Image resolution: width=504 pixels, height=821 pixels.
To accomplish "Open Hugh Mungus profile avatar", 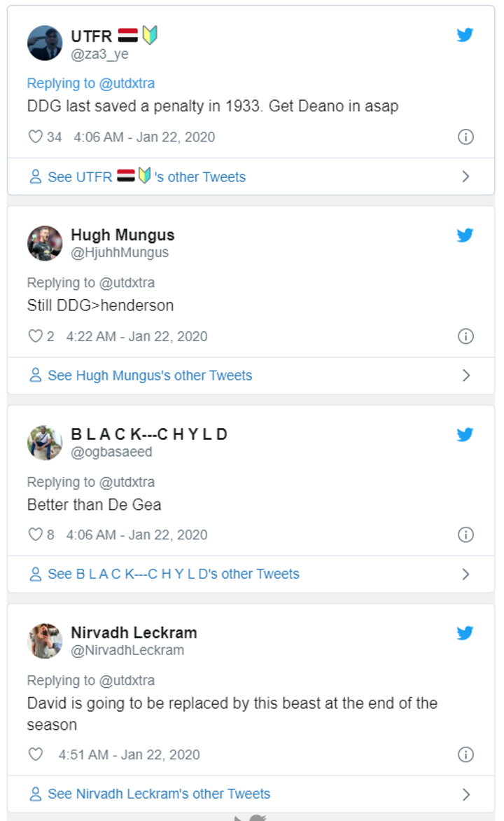I will [x=45, y=243].
